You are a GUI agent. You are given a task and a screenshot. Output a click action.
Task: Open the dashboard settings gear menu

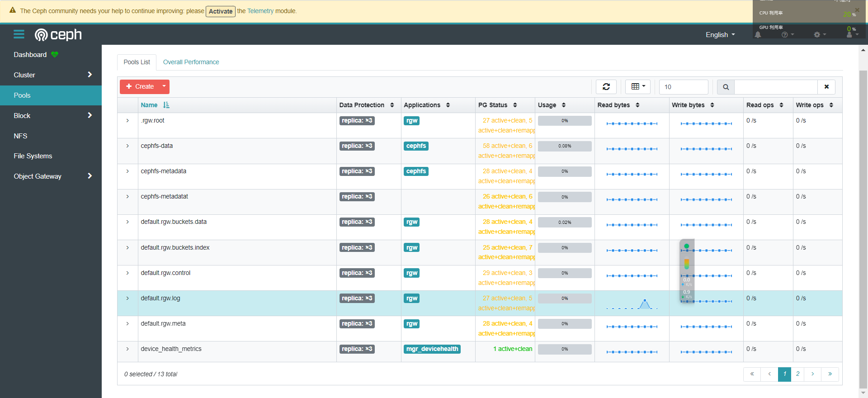click(820, 35)
